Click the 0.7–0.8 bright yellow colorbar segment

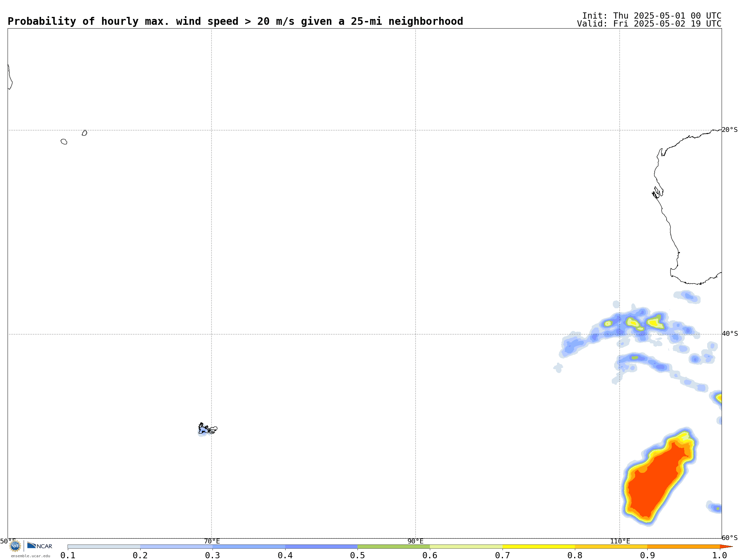[x=539, y=547]
